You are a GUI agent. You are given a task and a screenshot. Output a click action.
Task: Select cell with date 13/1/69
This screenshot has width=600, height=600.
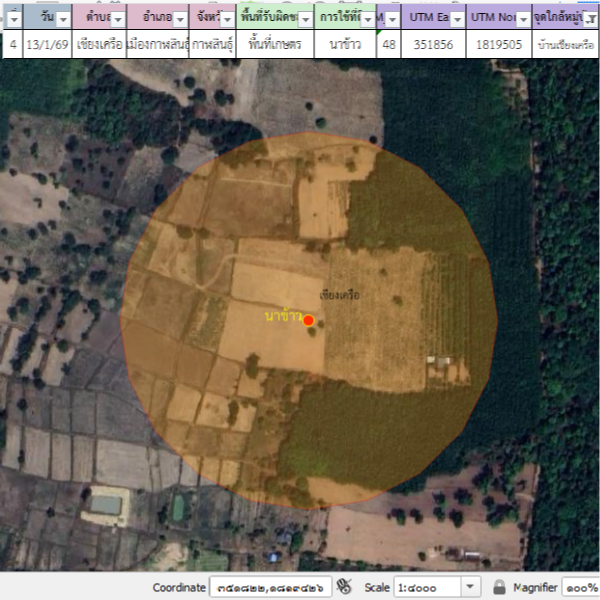(47, 45)
